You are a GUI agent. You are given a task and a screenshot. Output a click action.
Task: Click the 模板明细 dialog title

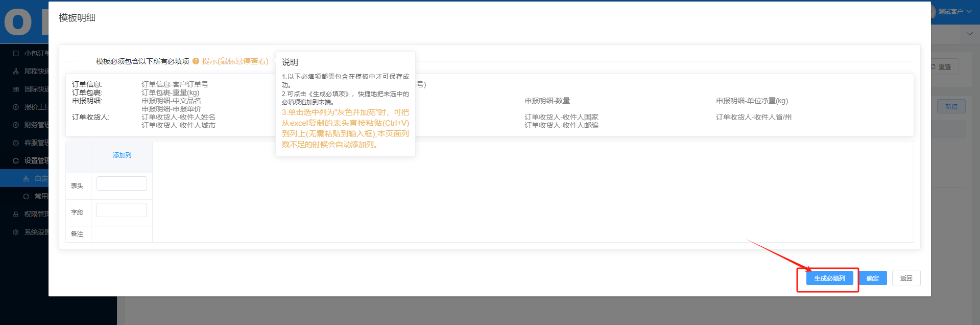pos(77,18)
